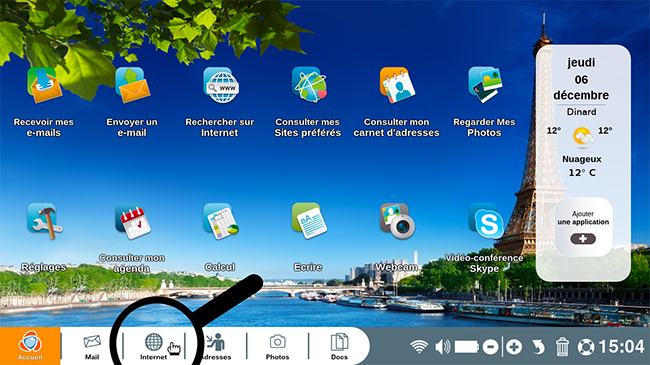The image size is (650, 365).
Task: Open Regarder Mes Photos
Action: 485,85
